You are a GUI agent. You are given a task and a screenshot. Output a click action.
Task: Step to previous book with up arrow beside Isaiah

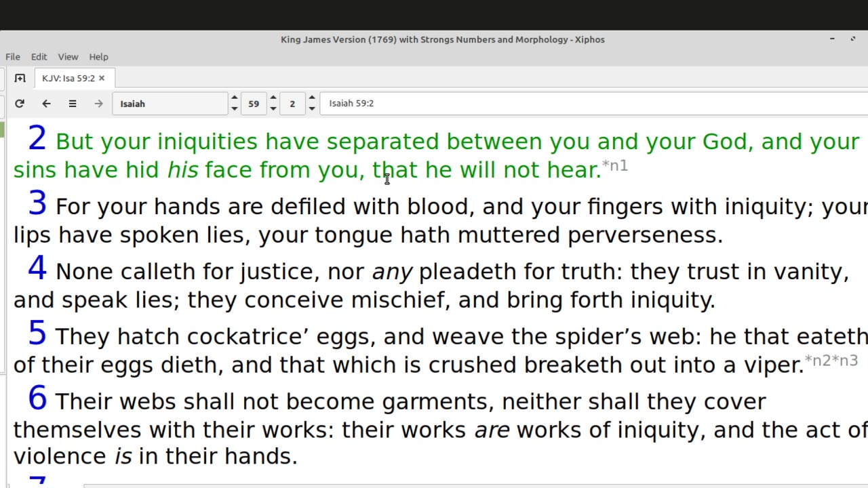point(234,98)
